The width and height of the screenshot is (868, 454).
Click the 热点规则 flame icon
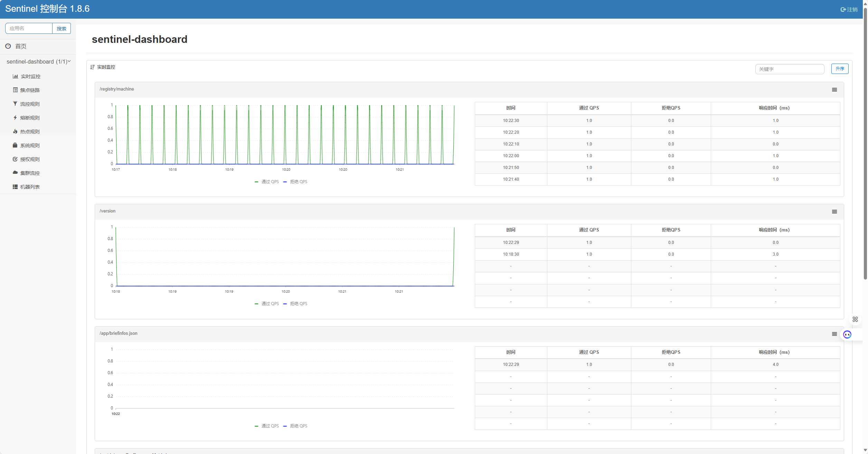tap(15, 132)
